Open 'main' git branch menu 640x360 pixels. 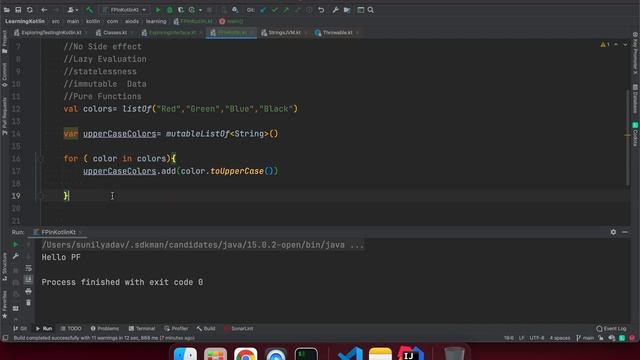[x=585, y=338]
